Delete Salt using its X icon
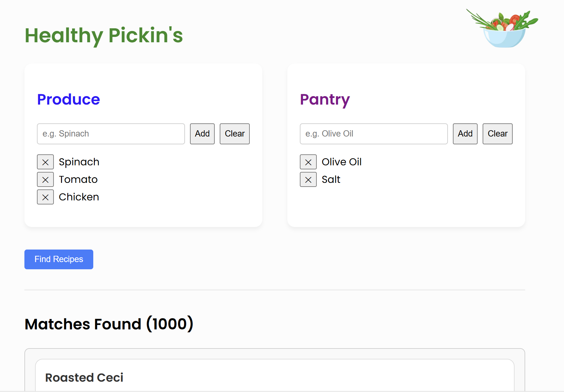The height and width of the screenshot is (392, 564). tap(308, 179)
